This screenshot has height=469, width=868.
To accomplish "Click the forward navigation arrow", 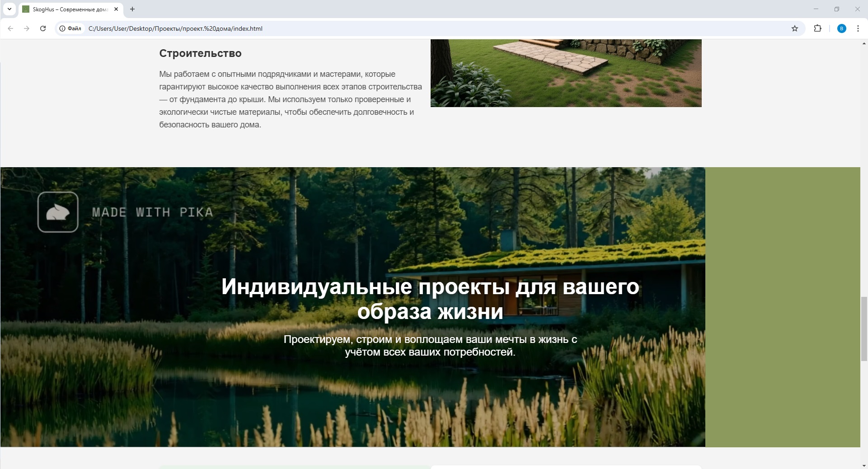I will coord(26,28).
